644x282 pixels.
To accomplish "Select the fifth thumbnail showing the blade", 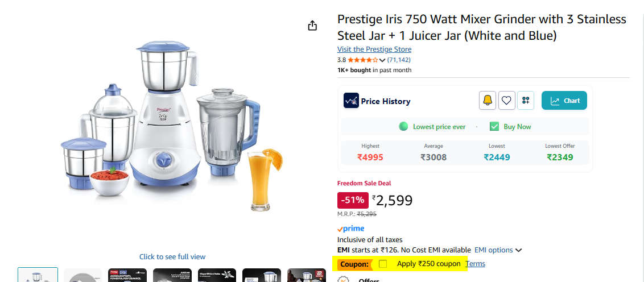I will pyautogui.click(x=217, y=276).
